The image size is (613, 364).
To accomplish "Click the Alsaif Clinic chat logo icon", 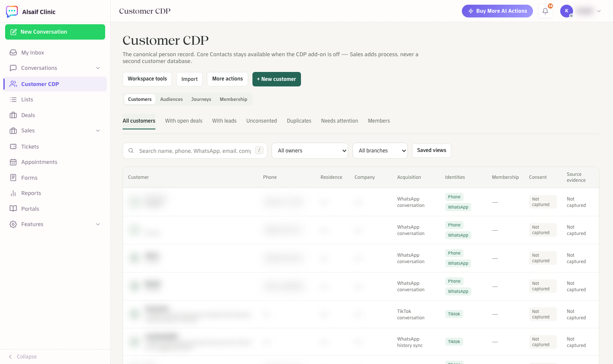I will pos(12,11).
